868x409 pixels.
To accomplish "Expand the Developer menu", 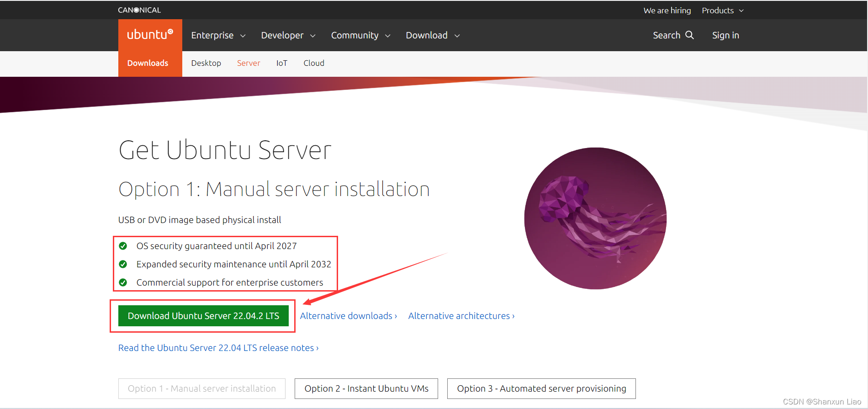I will coord(288,35).
